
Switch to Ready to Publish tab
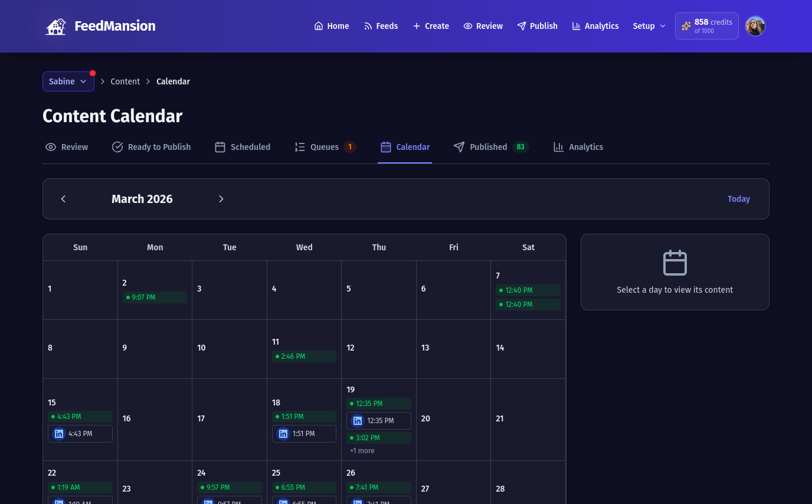coord(152,147)
